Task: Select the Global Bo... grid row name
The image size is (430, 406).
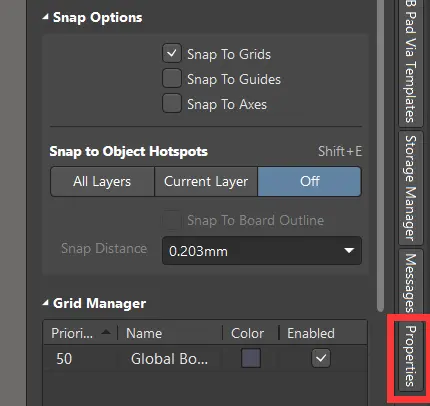Action: [169, 359]
